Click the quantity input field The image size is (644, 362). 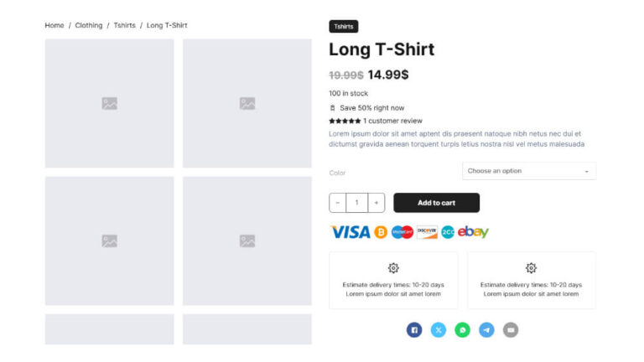click(x=357, y=203)
